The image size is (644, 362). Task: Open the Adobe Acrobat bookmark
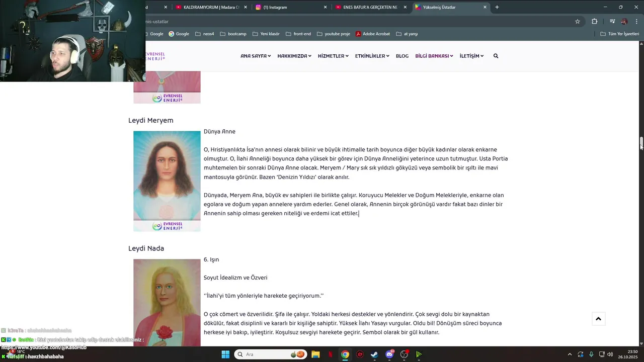click(373, 34)
